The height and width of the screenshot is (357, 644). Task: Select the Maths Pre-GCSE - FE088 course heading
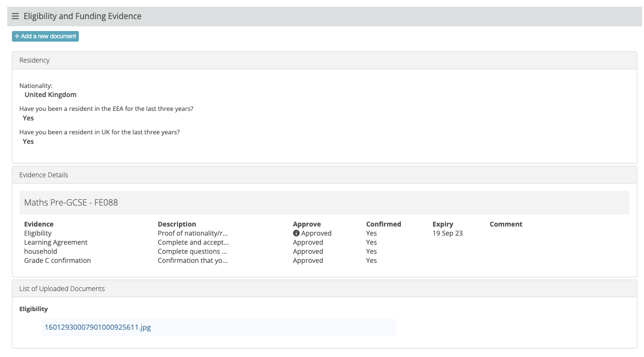pos(71,203)
